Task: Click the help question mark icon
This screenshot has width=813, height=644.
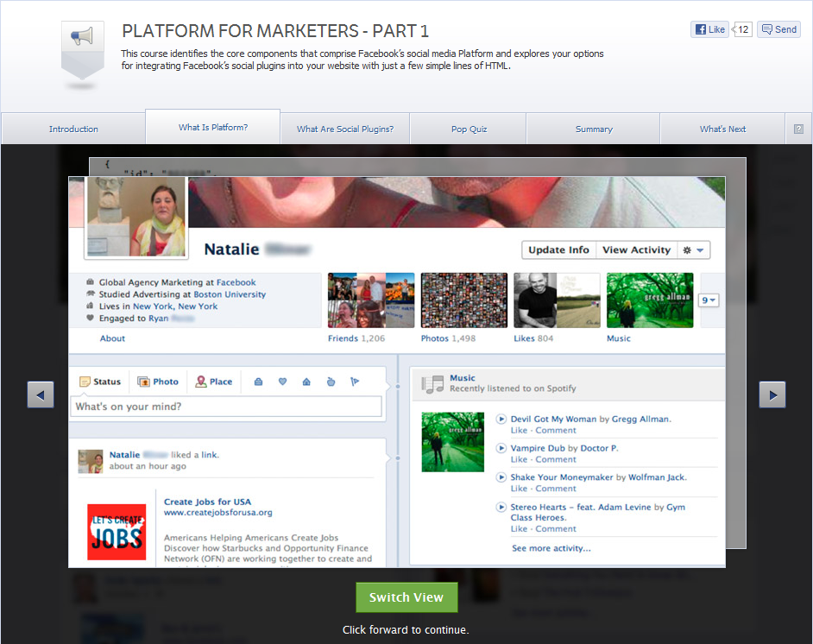Action: coord(798,129)
